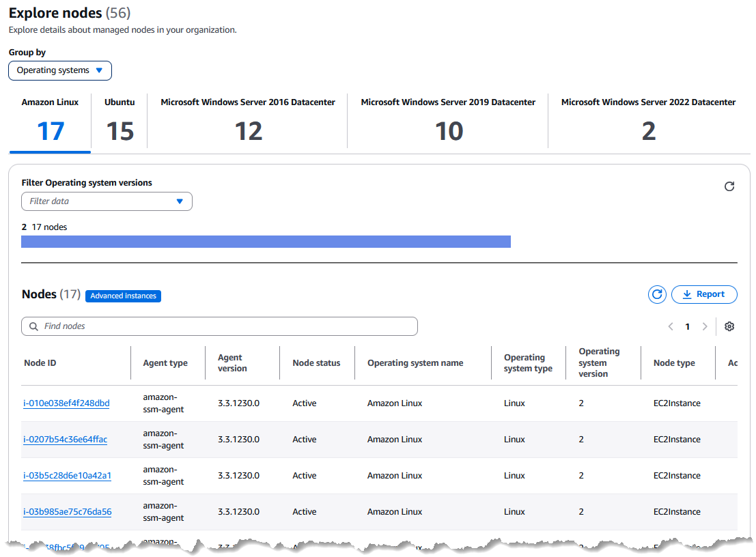Click node link i-03b985ae75c76da56

[x=67, y=512]
